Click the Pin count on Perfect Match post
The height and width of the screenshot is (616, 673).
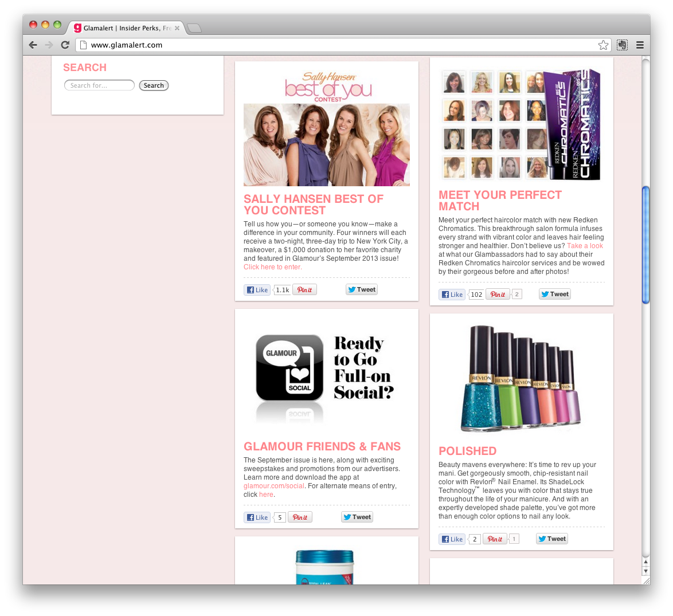517,295
